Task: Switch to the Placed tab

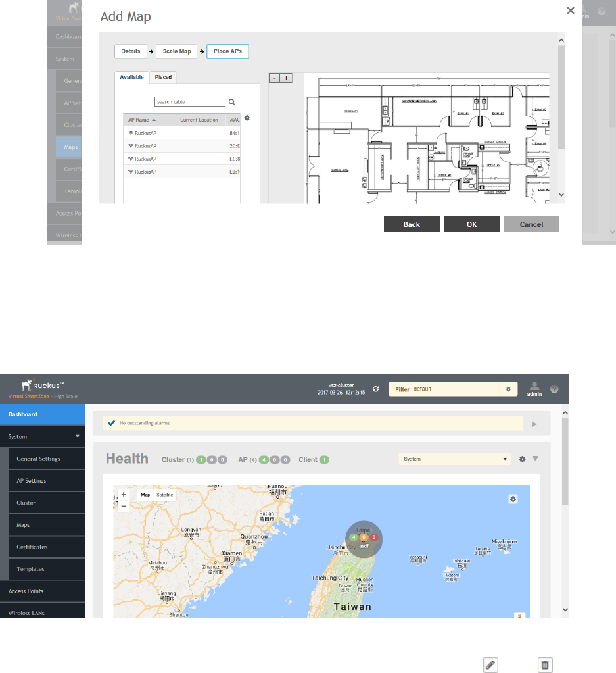Action: (x=163, y=77)
